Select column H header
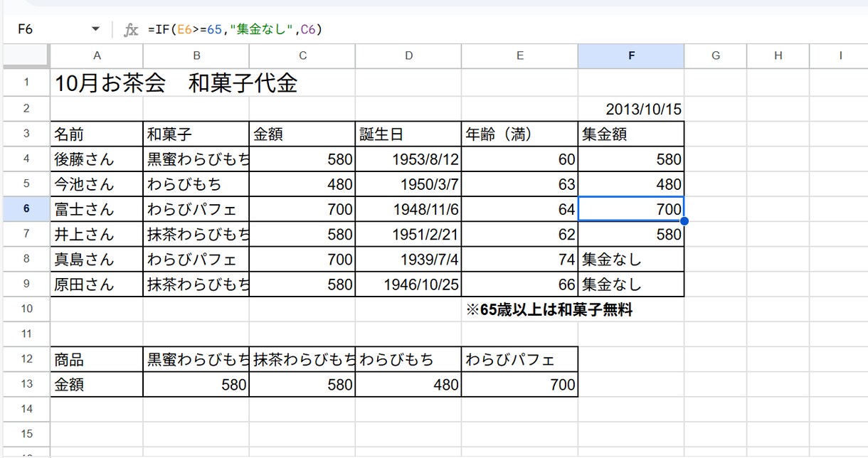Screen dimensions: 868x458 pyautogui.click(x=778, y=55)
